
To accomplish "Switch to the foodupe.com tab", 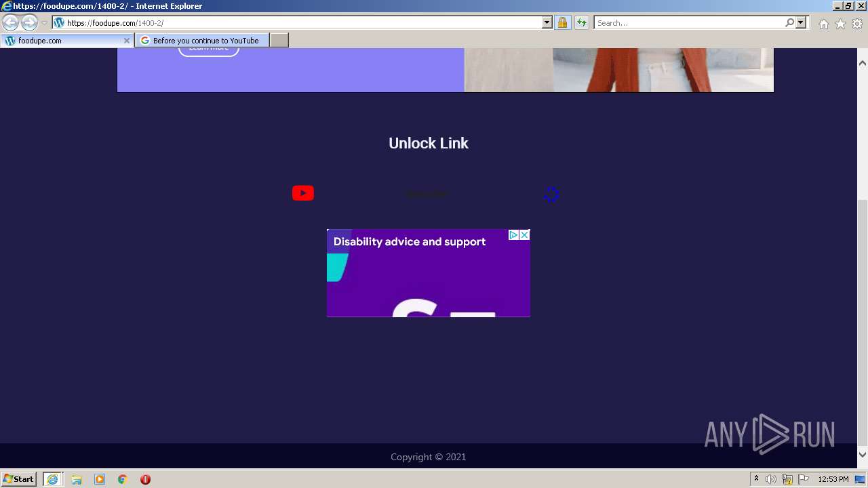I will tap(66, 41).
